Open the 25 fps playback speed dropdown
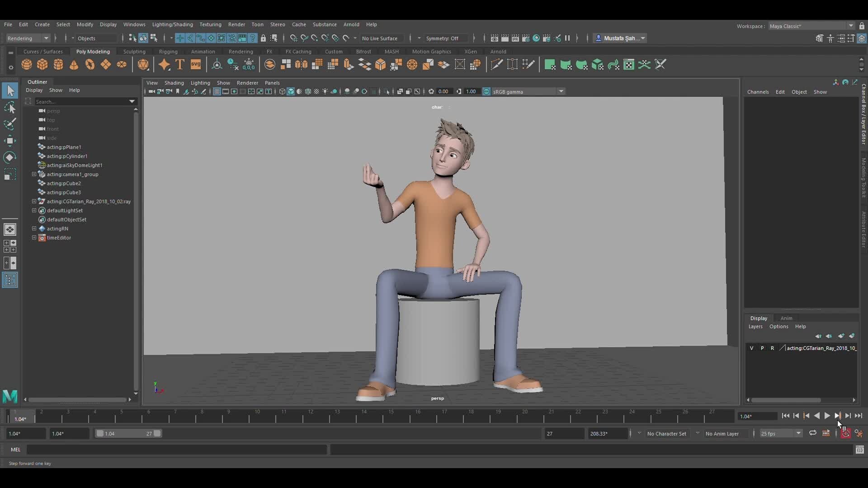This screenshot has height=488, width=868. click(780, 433)
